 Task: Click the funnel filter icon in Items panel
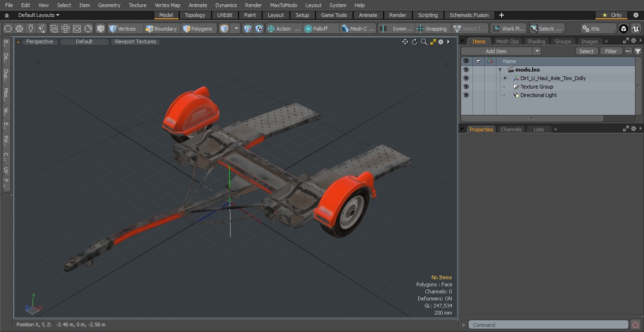[x=637, y=51]
